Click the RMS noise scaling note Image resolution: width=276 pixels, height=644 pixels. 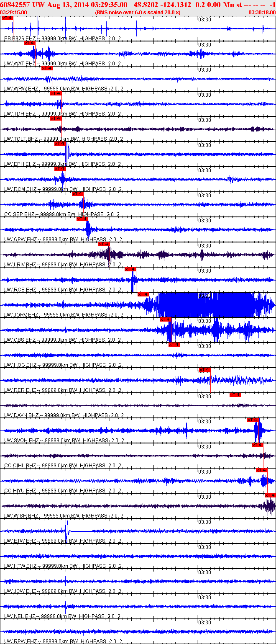(138, 13)
